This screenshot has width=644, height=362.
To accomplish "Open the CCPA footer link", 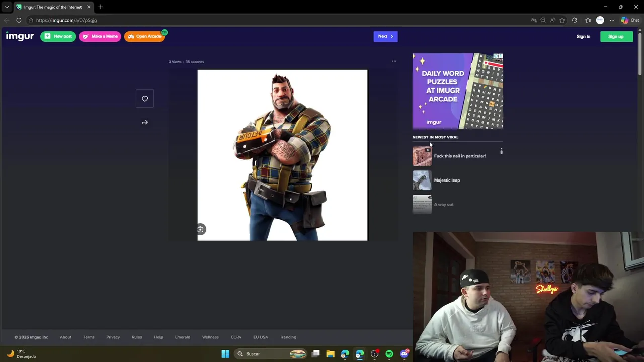I will (x=236, y=337).
